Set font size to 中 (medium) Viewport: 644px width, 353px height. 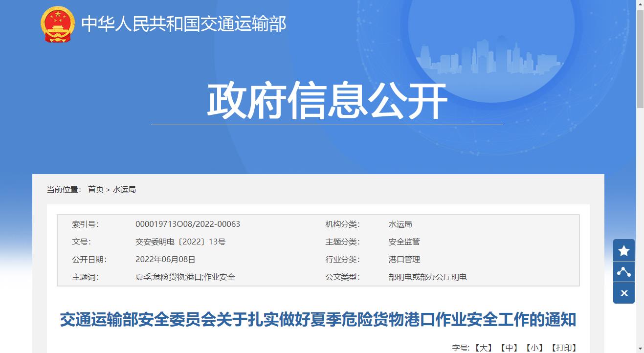click(509, 348)
